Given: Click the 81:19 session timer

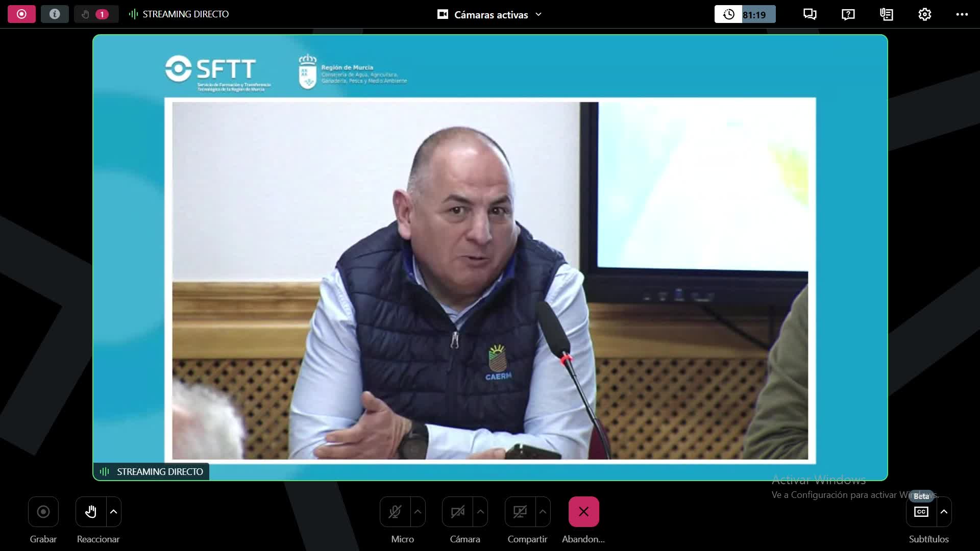Looking at the screenshot, I should click(x=745, y=14).
